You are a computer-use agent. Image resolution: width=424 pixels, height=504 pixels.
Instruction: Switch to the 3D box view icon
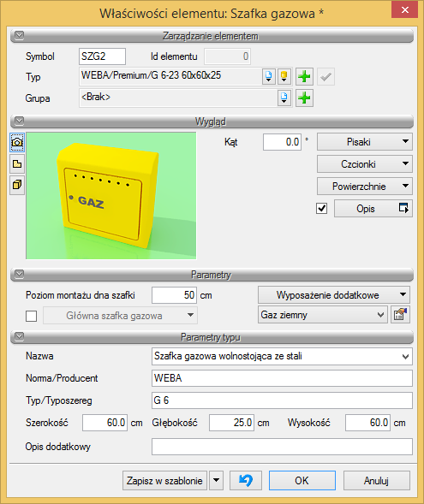click(x=17, y=185)
